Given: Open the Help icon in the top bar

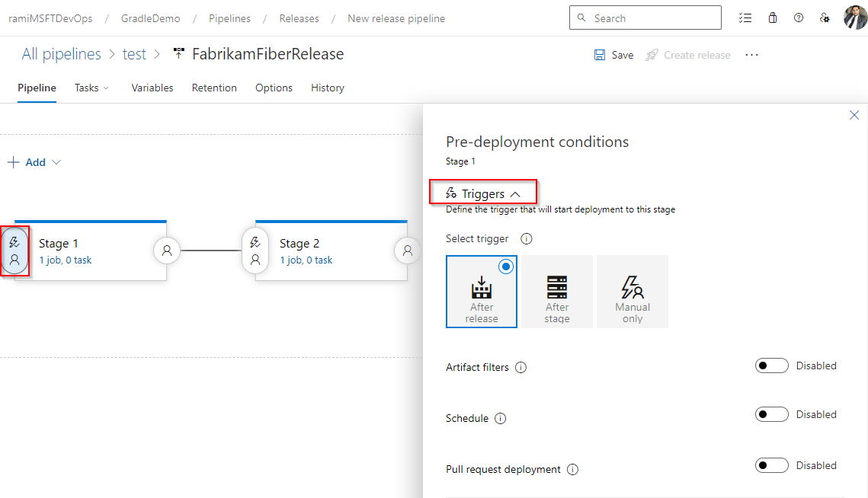Looking at the screenshot, I should point(799,18).
